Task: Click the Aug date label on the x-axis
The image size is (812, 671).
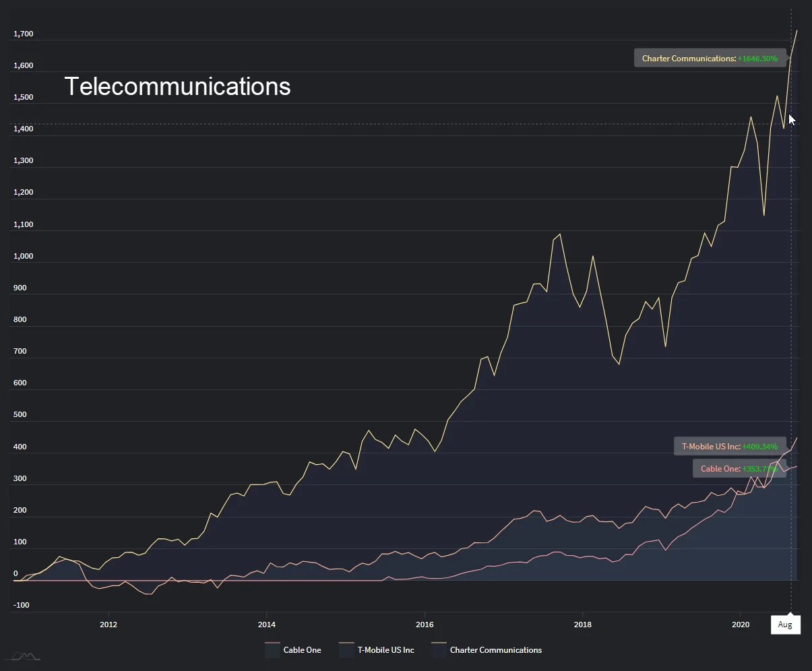Action: point(785,625)
